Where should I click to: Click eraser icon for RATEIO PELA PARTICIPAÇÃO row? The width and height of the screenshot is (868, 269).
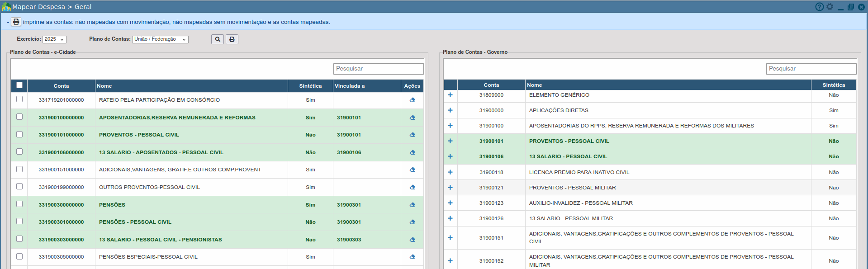(x=412, y=100)
